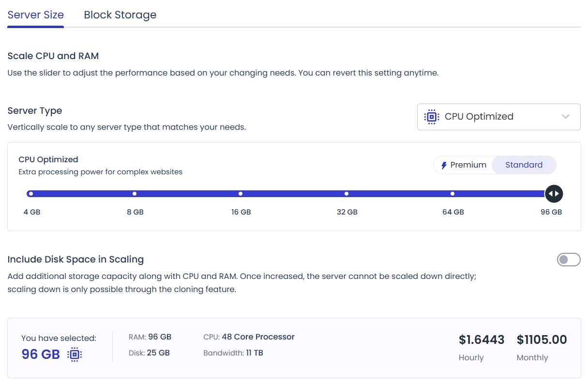This screenshot has width=588, height=386.
Task: Click the lightning bolt icon beside Premium
Action: click(x=445, y=165)
